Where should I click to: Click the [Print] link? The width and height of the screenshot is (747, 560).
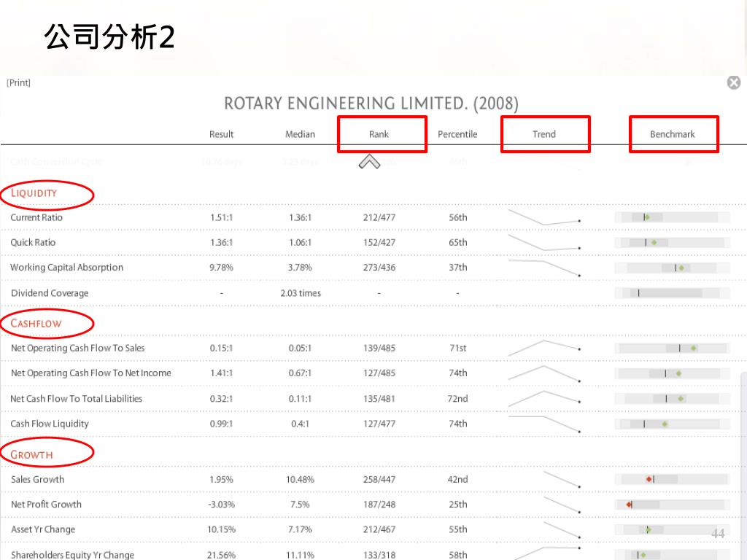[x=18, y=83]
